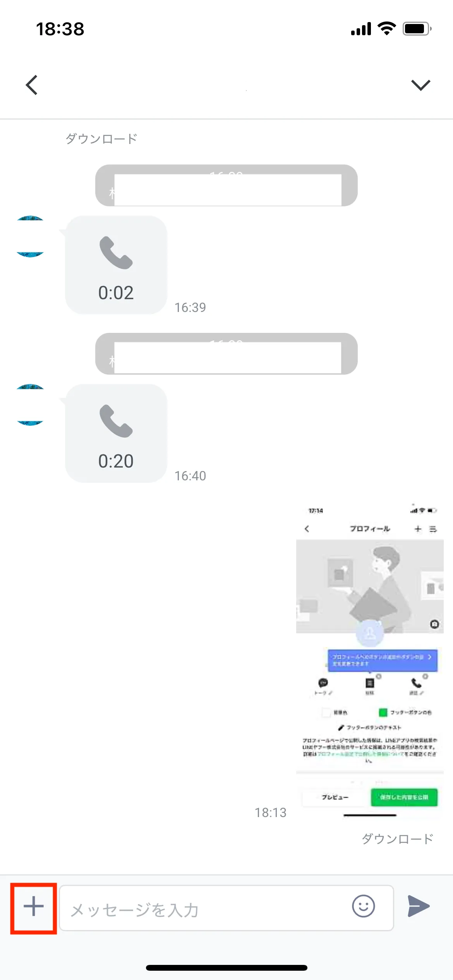The width and height of the screenshot is (453, 980).
Task: Open the sender avatar beside the 0:02 call
Action: point(30,236)
